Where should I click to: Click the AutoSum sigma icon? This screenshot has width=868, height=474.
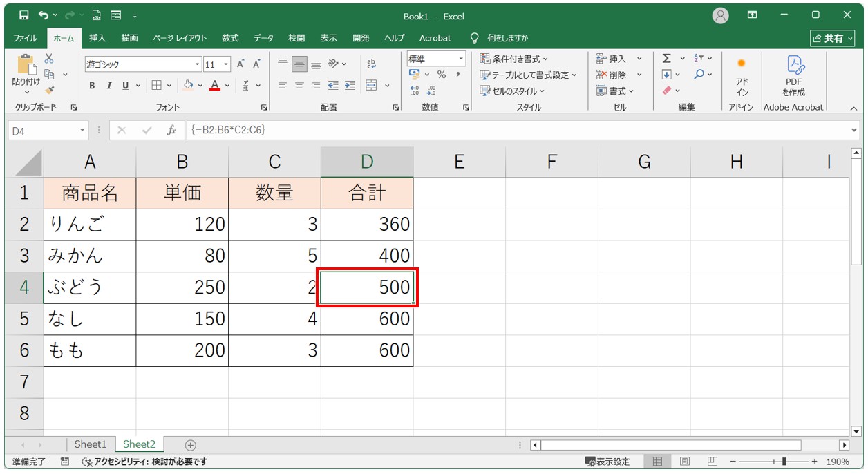[x=667, y=59]
